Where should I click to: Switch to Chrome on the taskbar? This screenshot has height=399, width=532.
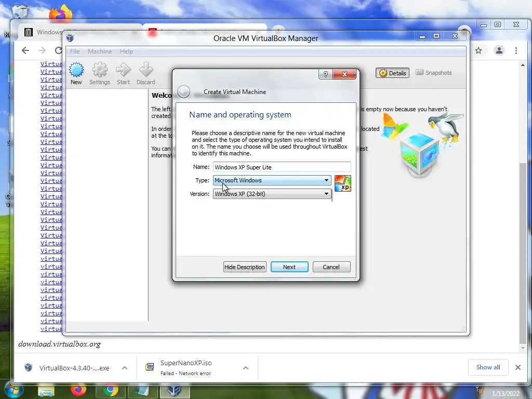[x=111, y=391]
